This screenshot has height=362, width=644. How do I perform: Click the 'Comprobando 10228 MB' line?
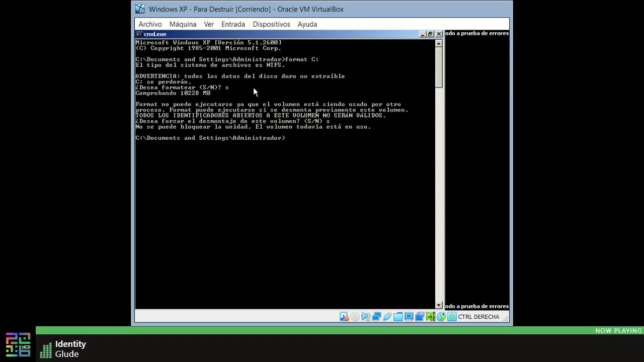click(x=173, y=93)
